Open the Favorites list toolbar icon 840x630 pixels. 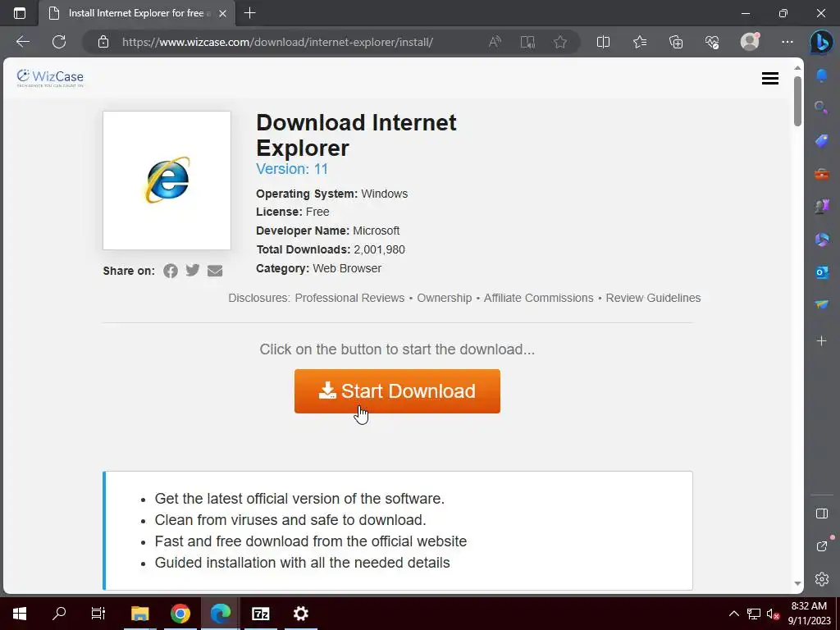point(640,42)
